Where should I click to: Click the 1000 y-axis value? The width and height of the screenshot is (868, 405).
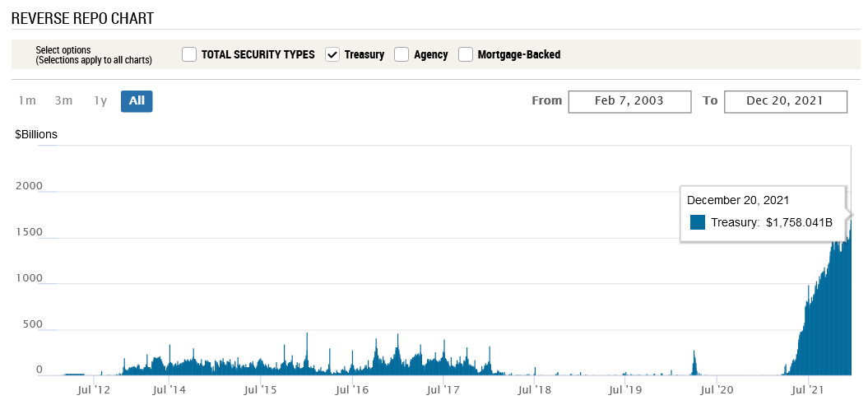coord(29,277)
